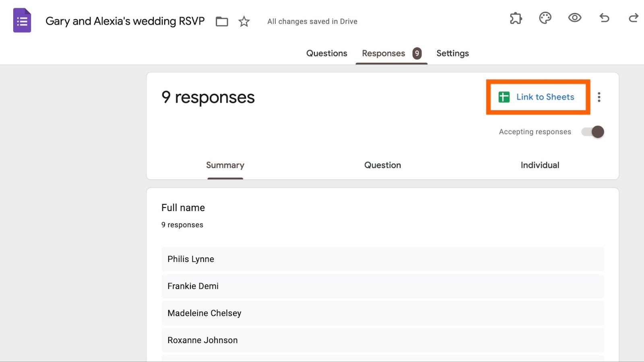Preview the form with eye icon
This screenshot has width=644, height=362.
click(574, 18)
